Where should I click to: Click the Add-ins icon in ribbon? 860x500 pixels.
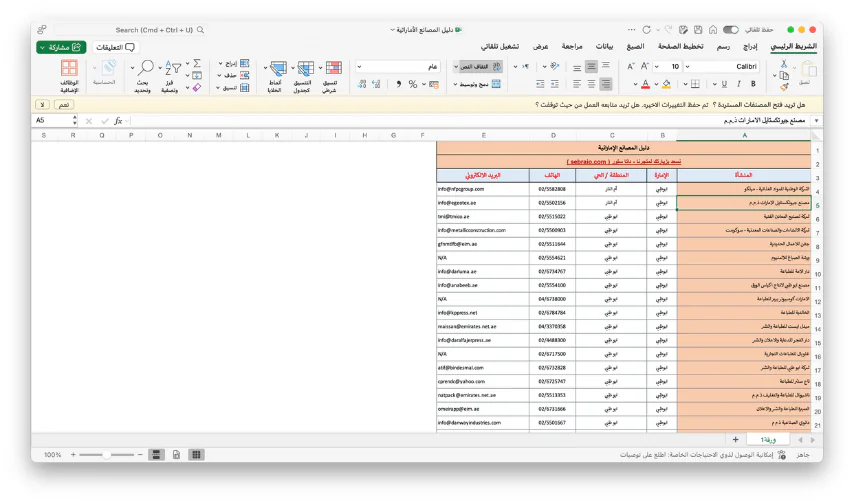69,68
